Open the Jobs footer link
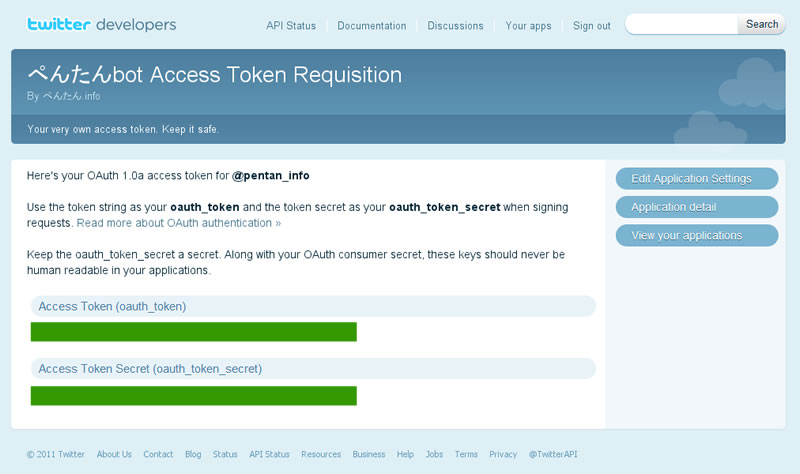The height and width of the screenshot is (474, 800). [x=434, y=454]
